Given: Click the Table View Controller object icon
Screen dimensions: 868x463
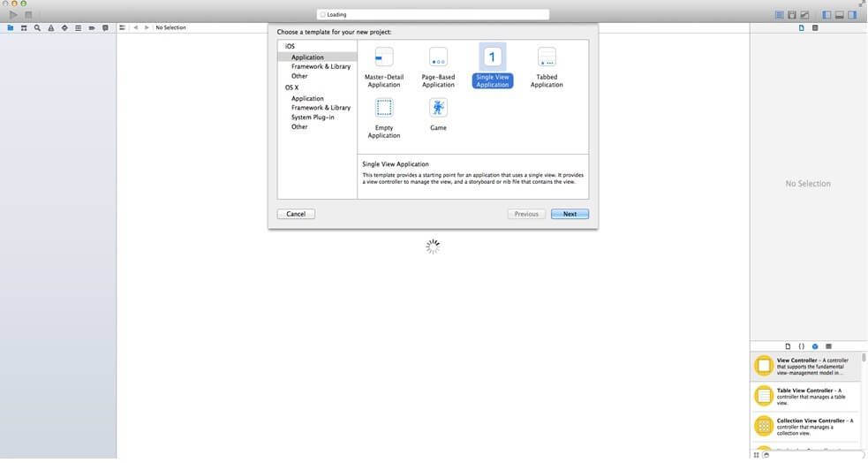Looking at the screenshot, I should [x=764, y=396].
